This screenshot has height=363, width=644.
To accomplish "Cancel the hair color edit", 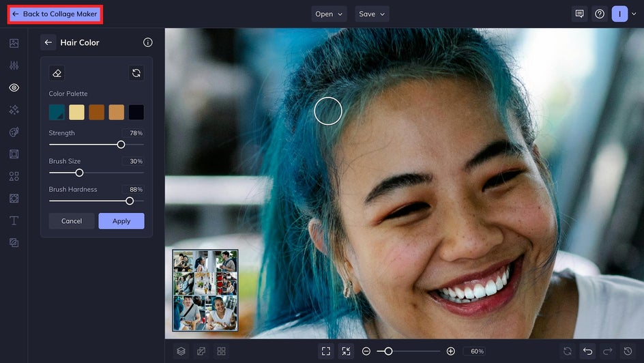I will [72, 221].
